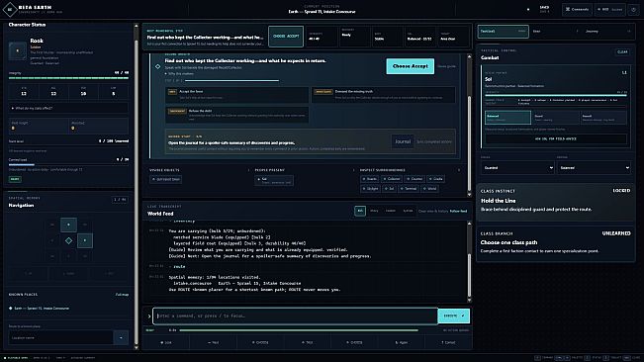Click Sol's integrity bar in the Combat panel
Screen dimensions: 644x362
(x=556, y=95)
